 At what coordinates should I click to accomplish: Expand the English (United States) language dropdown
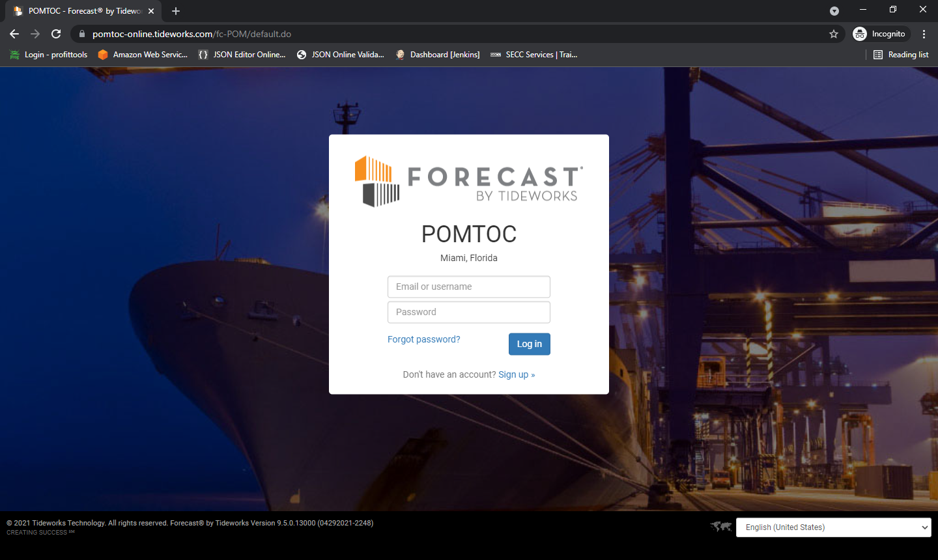tap(834, 527)
